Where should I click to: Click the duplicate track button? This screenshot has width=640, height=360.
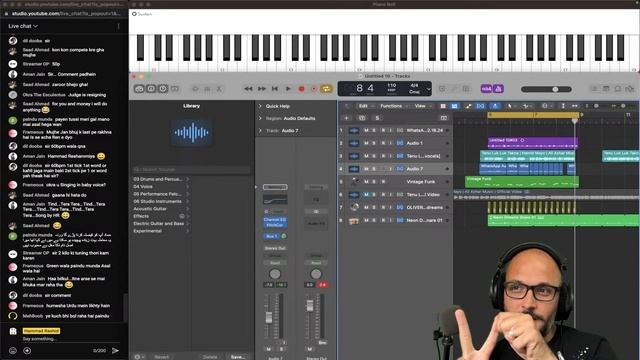tap(362, 118)
